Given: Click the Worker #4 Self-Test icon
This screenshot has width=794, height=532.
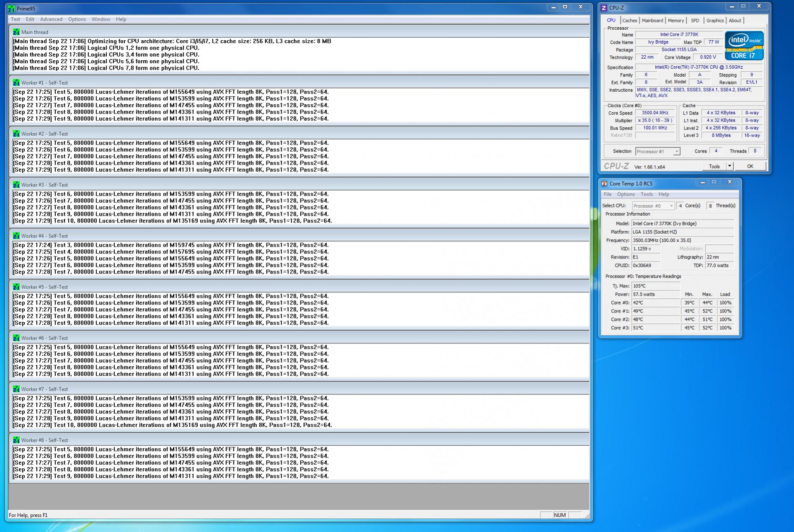Looking at the screenshot, I should [16, 236].
